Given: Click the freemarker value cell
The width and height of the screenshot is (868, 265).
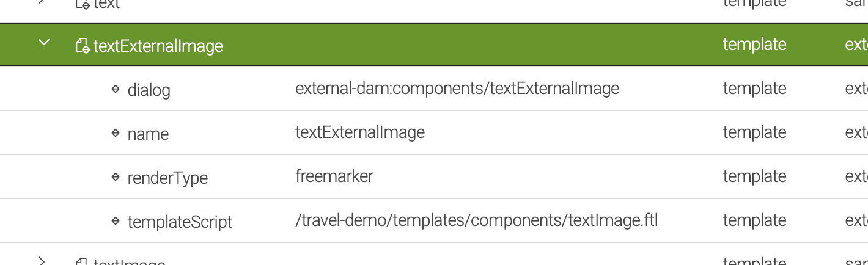Looking at the screenshot, I should coord(334,176).
